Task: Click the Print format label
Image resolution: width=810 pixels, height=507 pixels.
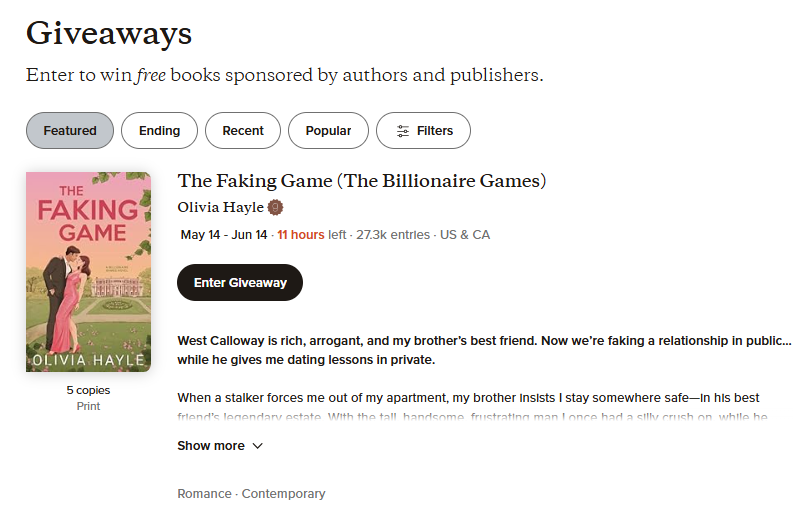Action: click(x=88, y=406)
